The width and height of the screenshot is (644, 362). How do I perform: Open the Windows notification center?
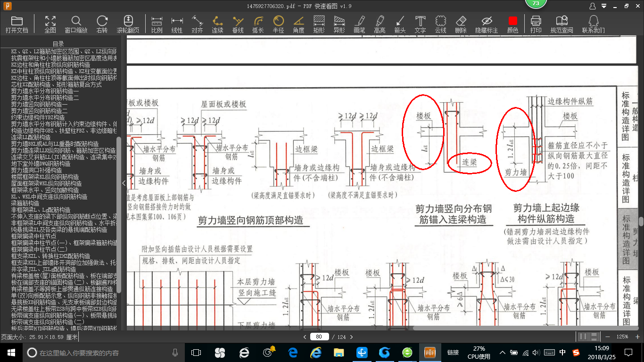point(628,352)
